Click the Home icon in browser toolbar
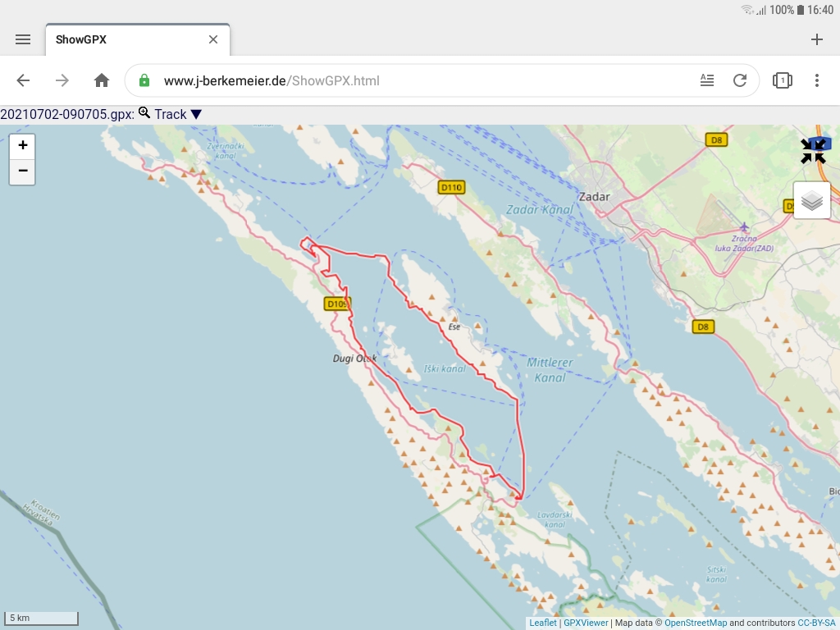Image resolution: width=840 pixels, height=630 pixels. click(101, 80)
